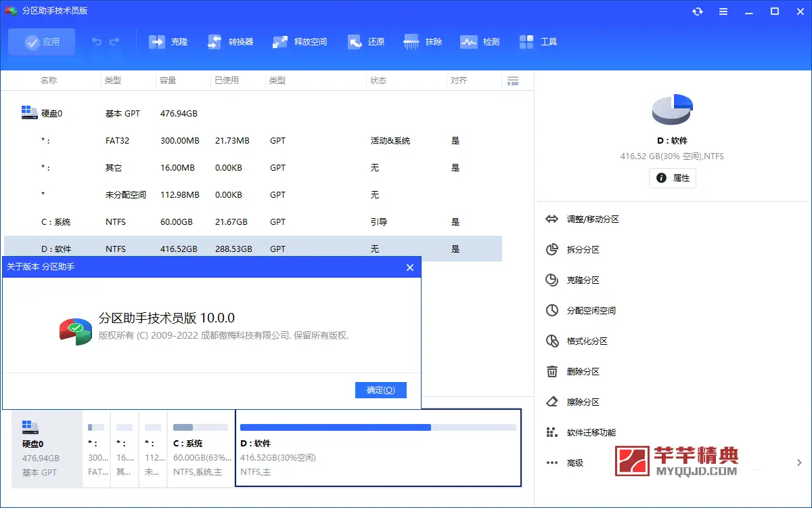Image resolution: width=812 pixels, height=508 pixels.
Task: Sort by the 容量 column header
Action: [x=168, y=81]
